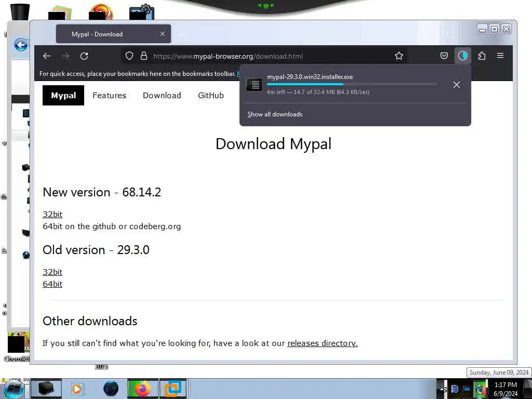This screenshot has height=399, width=532.
Task: Click the downloading file icon in panel
Action: point(254,85)
